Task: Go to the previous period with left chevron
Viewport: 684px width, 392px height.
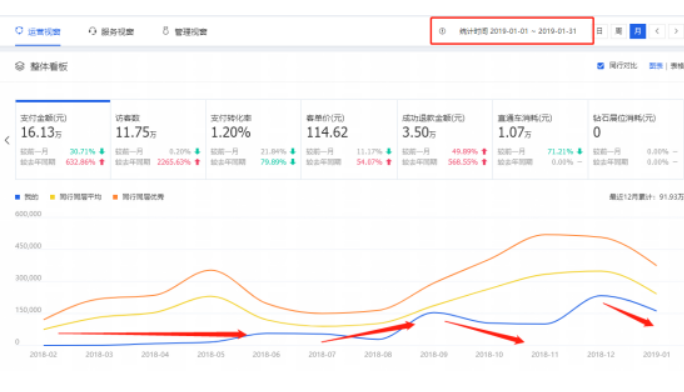Action: click(x=657, y=31)
